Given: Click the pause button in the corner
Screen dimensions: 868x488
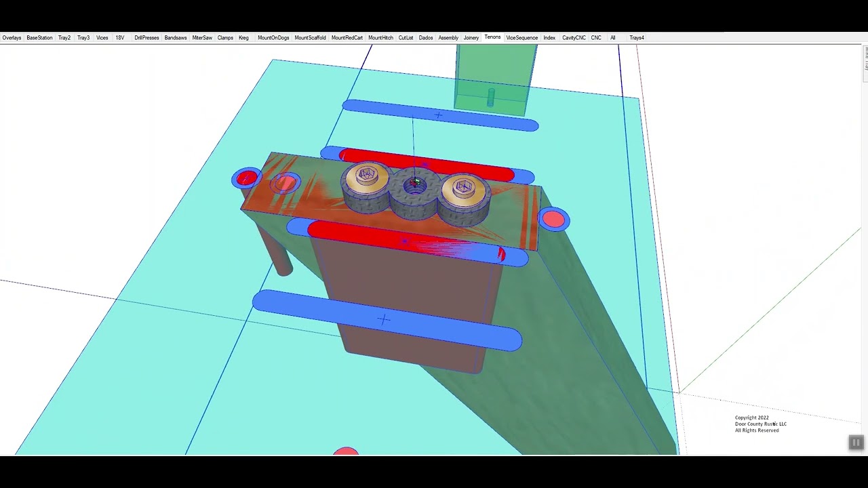Looking at the screenshot, I should tap(856, 443).
